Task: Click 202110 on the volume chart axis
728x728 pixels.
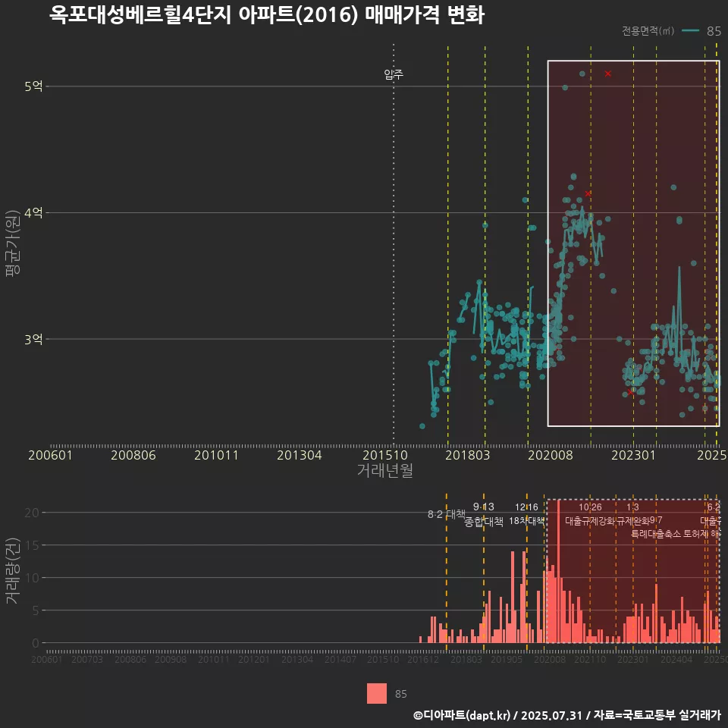Action: 590,659
